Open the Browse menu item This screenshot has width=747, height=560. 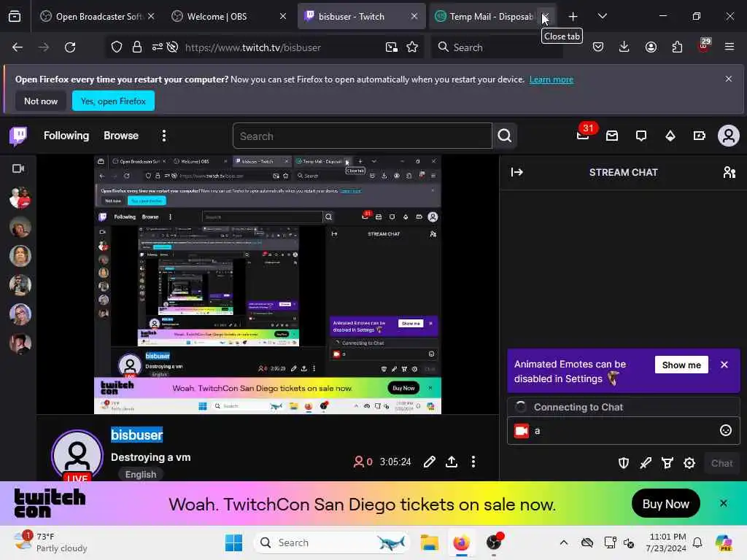[121, 136]
